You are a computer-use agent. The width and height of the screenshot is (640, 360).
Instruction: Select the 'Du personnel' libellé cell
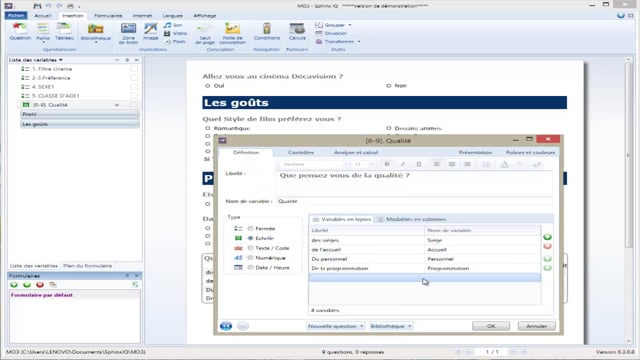pos(367,259)
